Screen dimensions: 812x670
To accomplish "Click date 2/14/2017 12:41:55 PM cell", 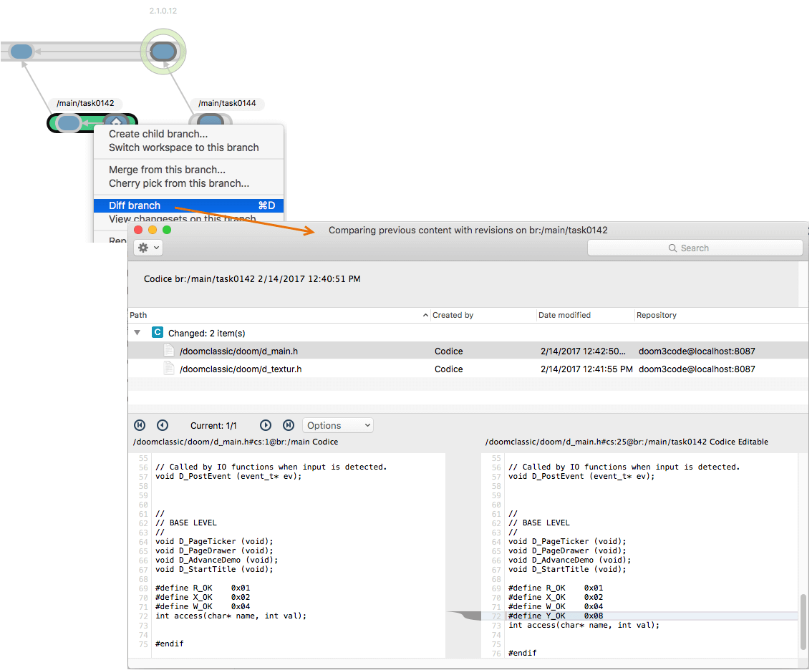I will pyautogui.click(x=586, y=369).
